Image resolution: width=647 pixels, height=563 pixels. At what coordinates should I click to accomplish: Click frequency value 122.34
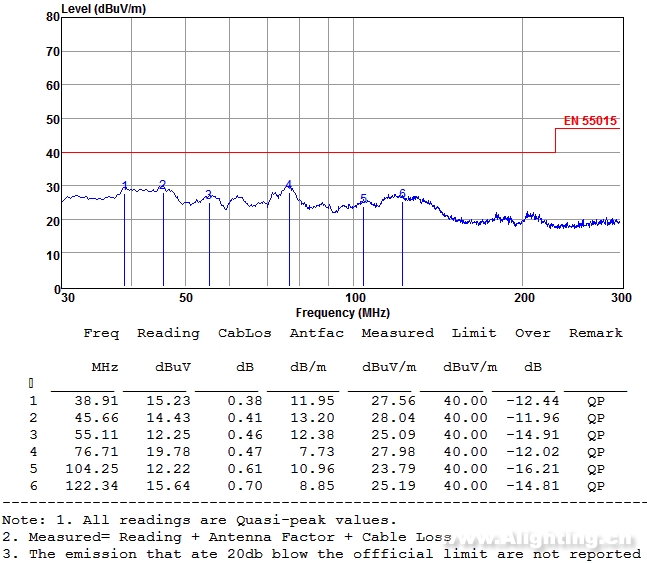coord(92,486)
